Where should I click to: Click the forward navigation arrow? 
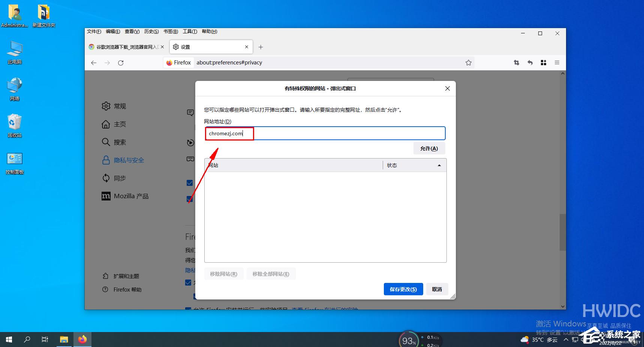click(x=107, y=63)
